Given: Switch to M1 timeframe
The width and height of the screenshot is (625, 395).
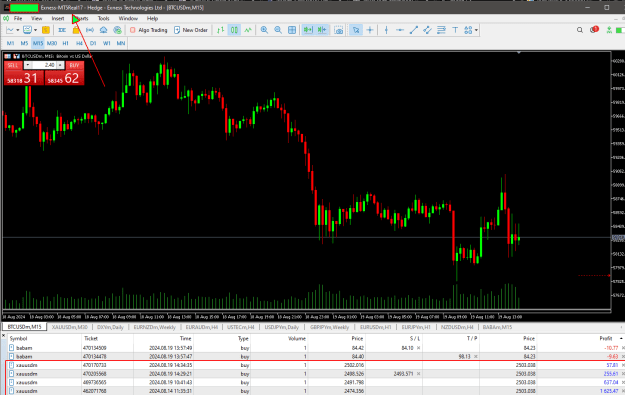Looking at the screenshot, I should coord(10,43).
